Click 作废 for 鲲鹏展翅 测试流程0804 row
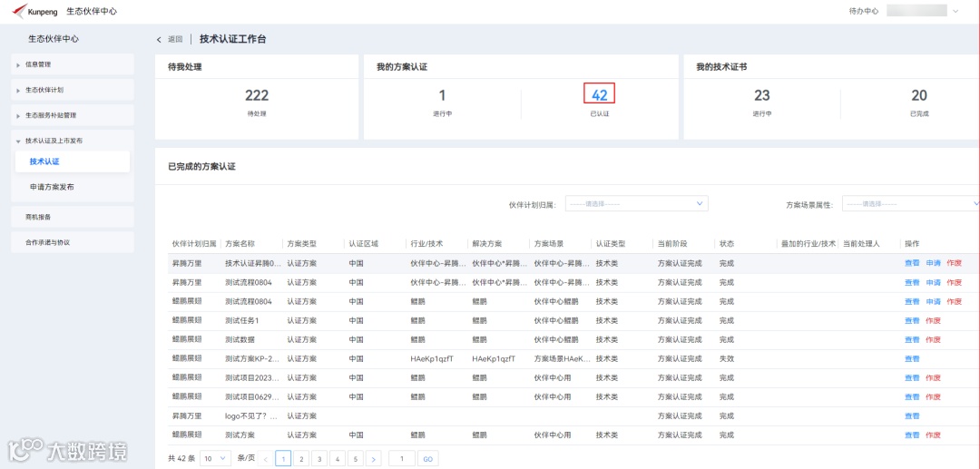980x469 pixels. [x=955, y=302]
